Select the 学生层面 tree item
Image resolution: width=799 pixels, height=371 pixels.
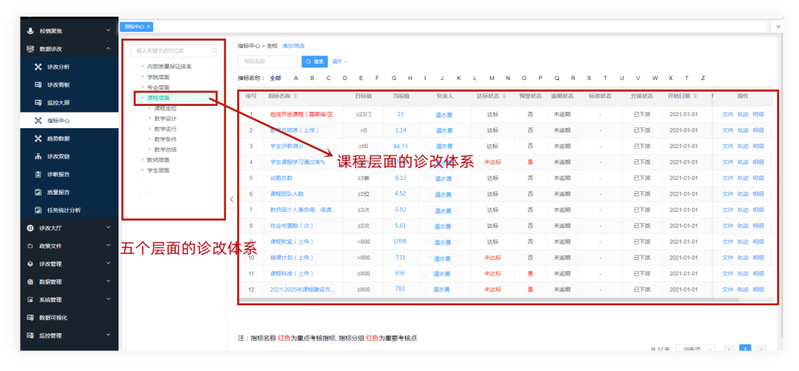tap(158, 170)
